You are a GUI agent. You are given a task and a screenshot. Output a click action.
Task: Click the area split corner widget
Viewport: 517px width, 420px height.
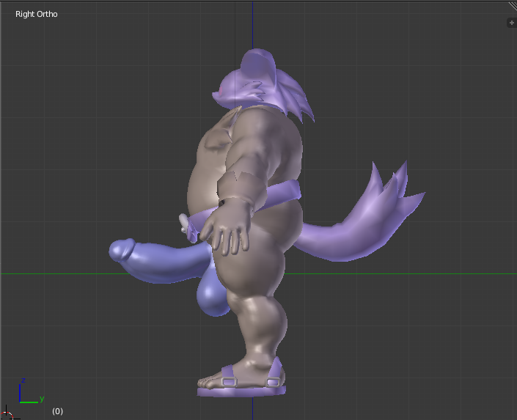pyautogui.click(x=513, y=6)
